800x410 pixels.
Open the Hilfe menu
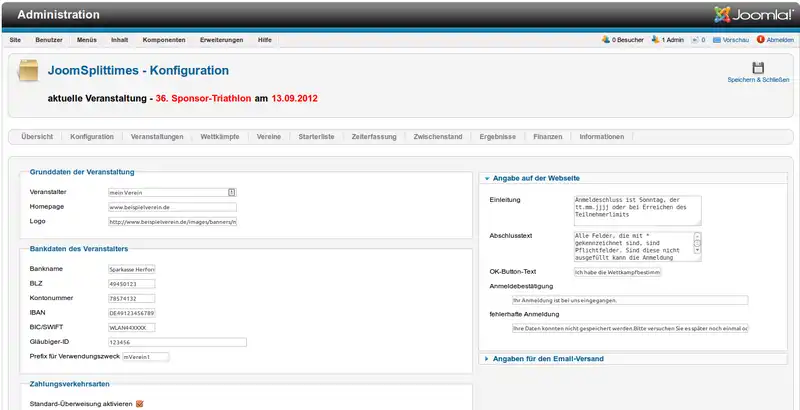click(x=265, y=40)
